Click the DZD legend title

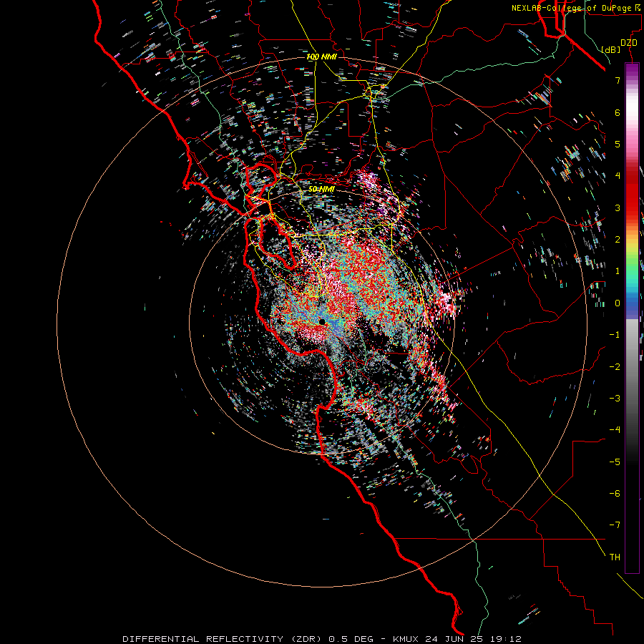[629, 43]
